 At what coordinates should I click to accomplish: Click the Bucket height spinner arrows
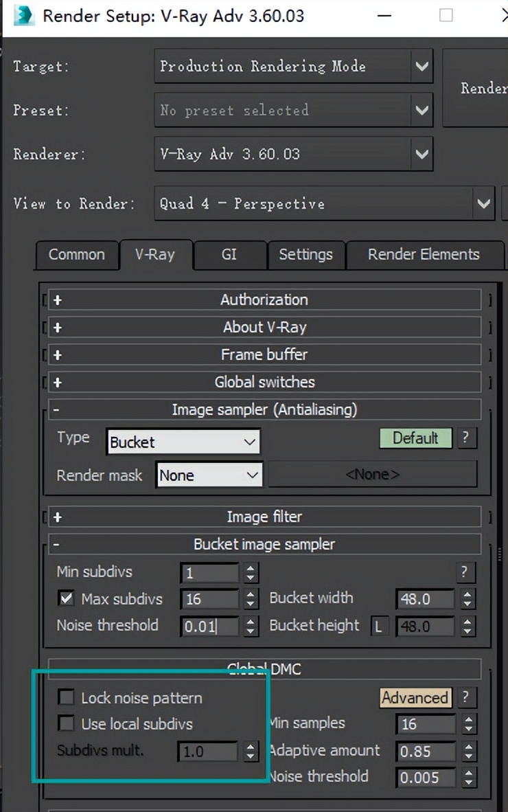point(467,627)
